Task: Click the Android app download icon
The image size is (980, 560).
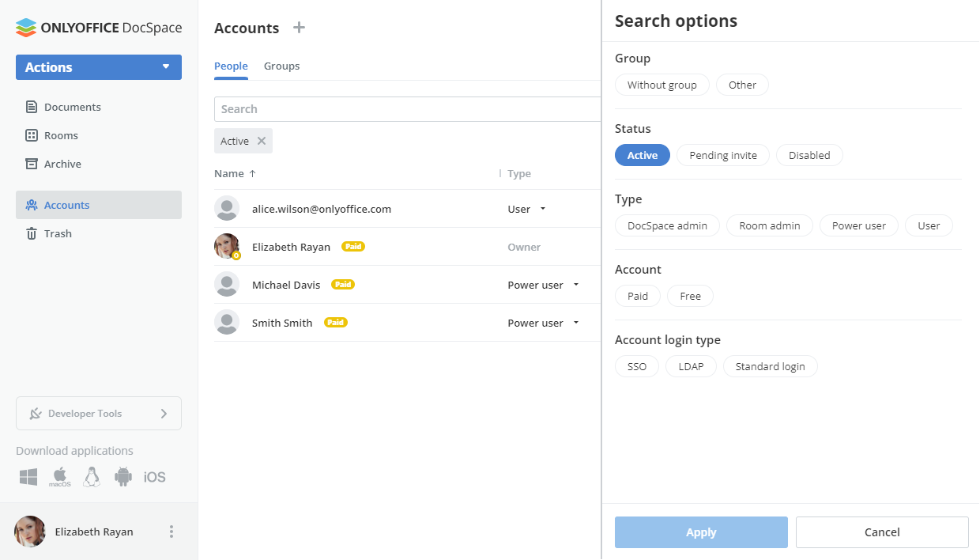Action: pyautogui.click(x=123, y=477)
